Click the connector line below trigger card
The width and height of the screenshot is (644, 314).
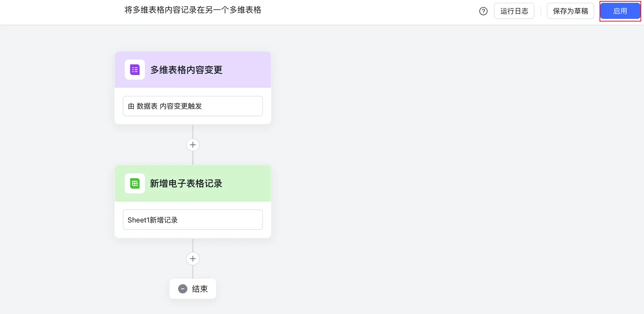(x=193, y=131)
